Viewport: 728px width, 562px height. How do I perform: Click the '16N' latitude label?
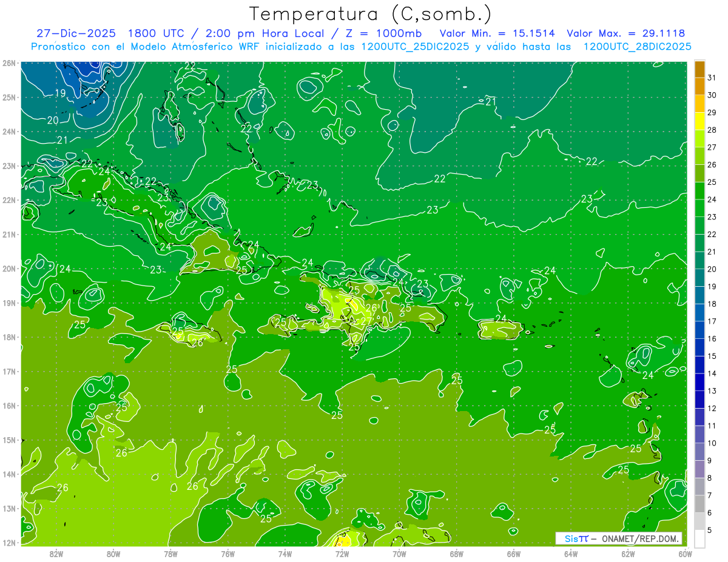click(8, 406)
